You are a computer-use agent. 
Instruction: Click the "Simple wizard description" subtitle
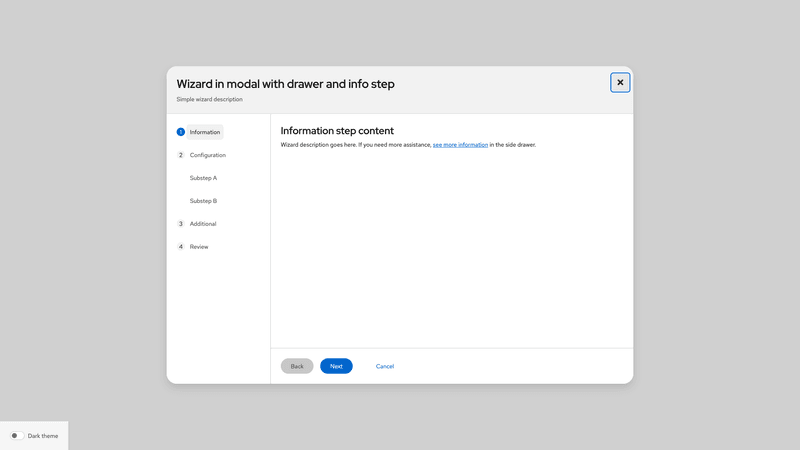point(209,99)
